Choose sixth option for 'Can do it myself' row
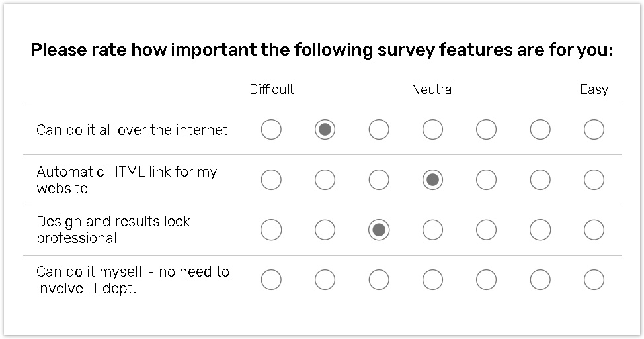Viewport: 644px width, 339px height. coord(540,280)
